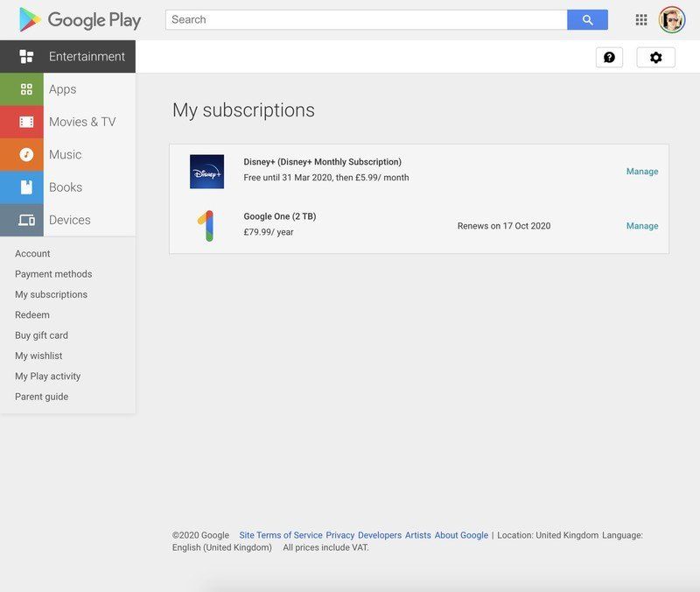Open your Google account profile avatar
This screenshot has height=592, width=700.
(669, 18)
